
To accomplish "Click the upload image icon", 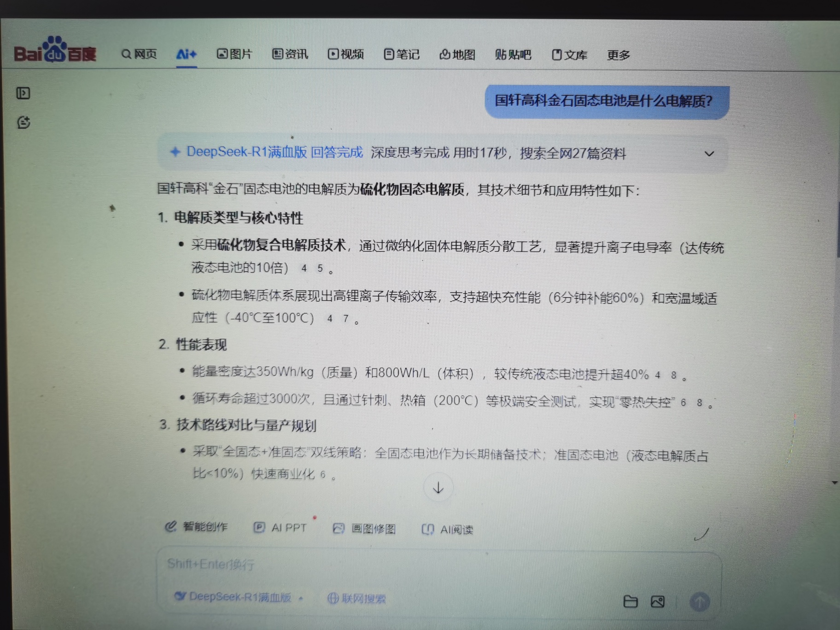I will click(658, 601).
